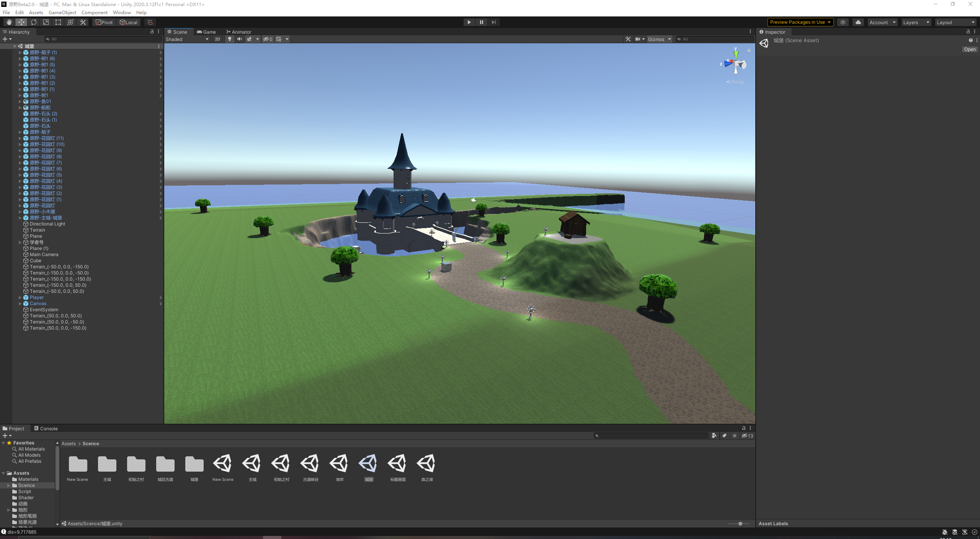Viewport: 980px width, 539px height.
Task: Toggle scene lighting bulb icon
Action: click(230, 39)
